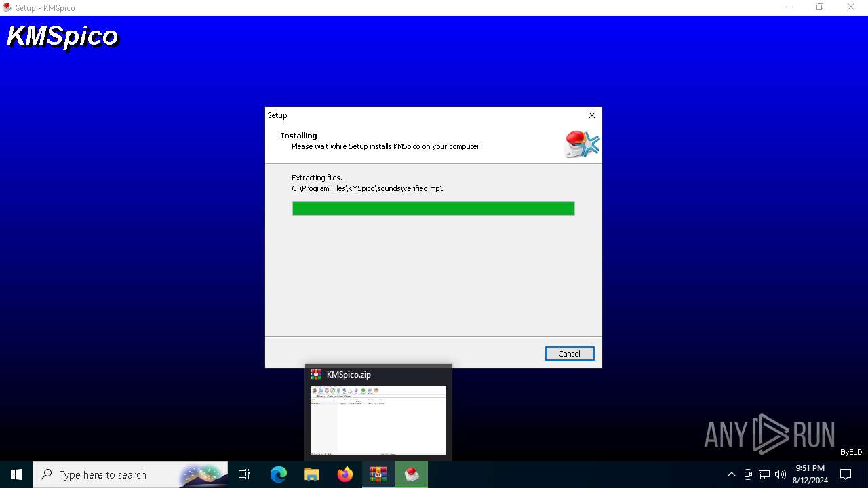Click the red-button logo in the Setup header

[582, 144]
